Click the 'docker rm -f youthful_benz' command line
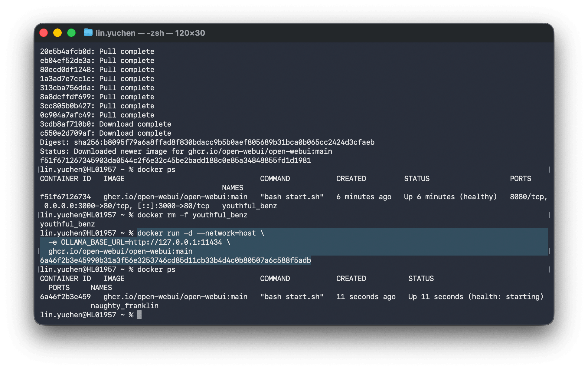The image size is (588, 370). click(x=192, y=215)
